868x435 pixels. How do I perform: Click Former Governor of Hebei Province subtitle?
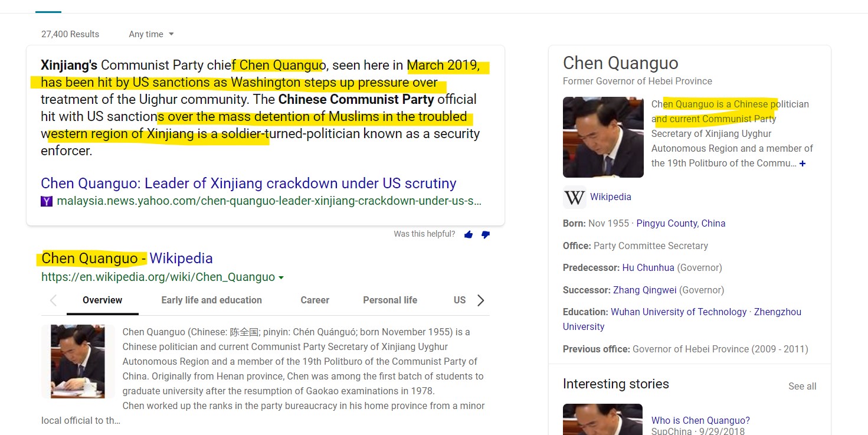[x=637, y=81]
